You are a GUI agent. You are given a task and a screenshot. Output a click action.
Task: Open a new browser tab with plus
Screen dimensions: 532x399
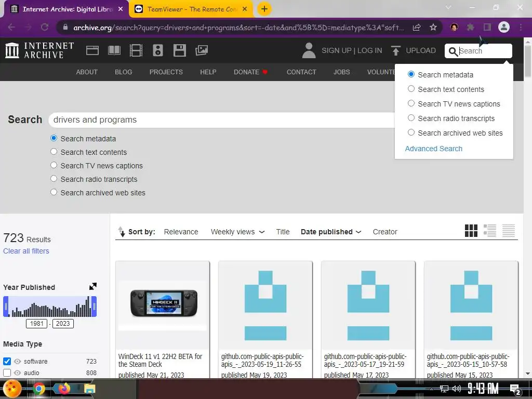coord(264,9)
